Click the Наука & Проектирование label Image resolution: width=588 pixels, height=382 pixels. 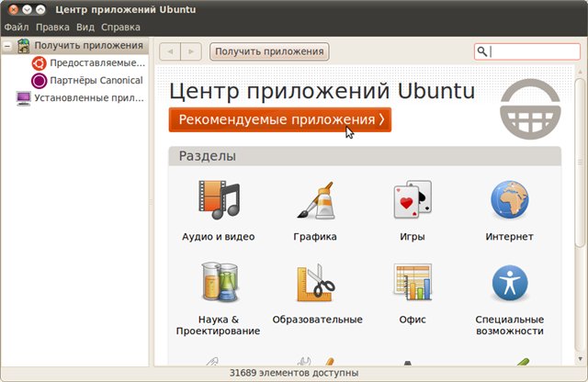pyautogui.click(x=219, y=325)
